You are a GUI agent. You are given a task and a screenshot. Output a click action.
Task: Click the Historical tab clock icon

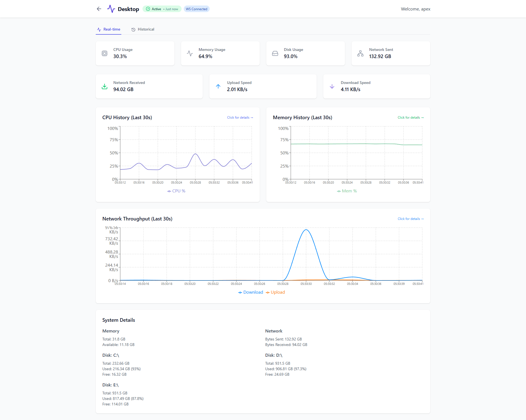133,29
